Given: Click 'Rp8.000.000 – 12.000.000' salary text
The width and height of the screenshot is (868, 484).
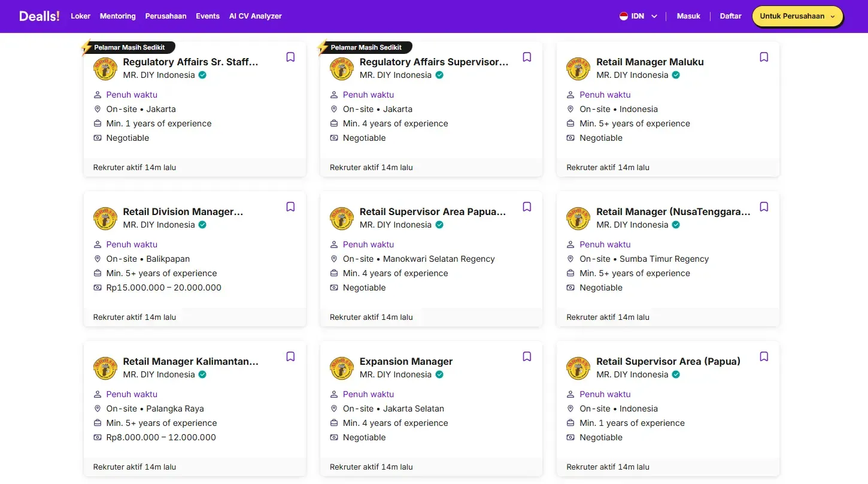Looking at the screenshot, I should pyautogui.click(x=161, y=437).
